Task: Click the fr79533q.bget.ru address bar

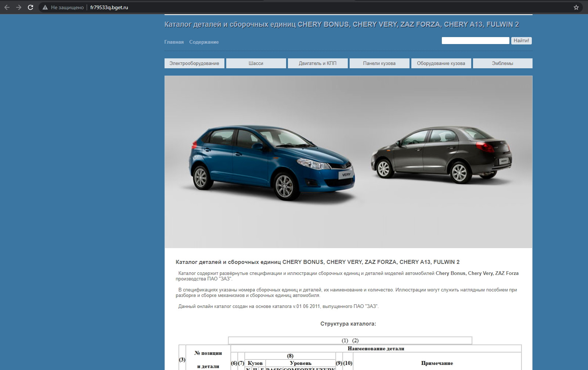Action: (109, 7)
